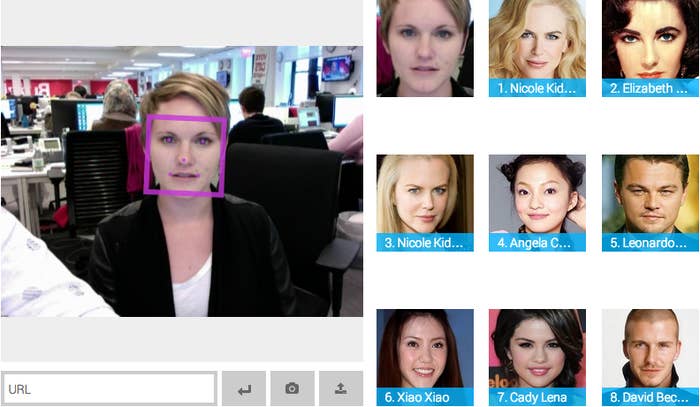The image size is (700, 407).
Task: Open the photo above '3. Nicole Kid...' caption
Action: [x=425, y=194]
